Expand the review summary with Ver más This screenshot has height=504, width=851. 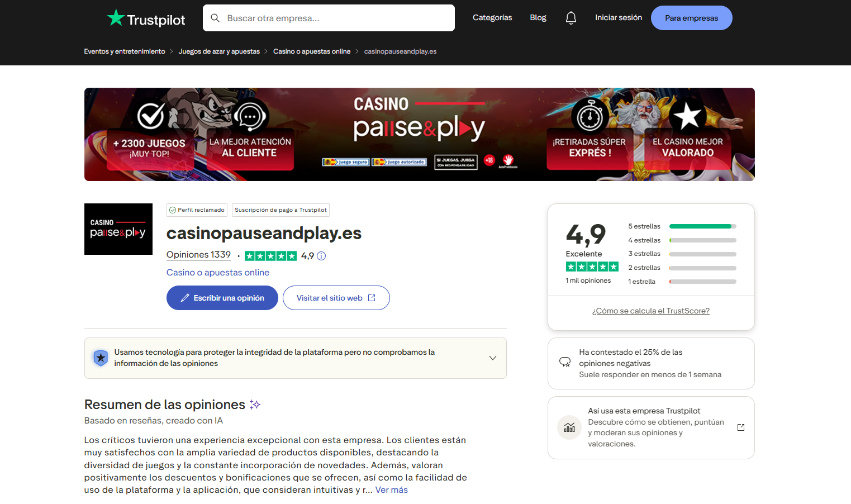(x=391, y=489)
